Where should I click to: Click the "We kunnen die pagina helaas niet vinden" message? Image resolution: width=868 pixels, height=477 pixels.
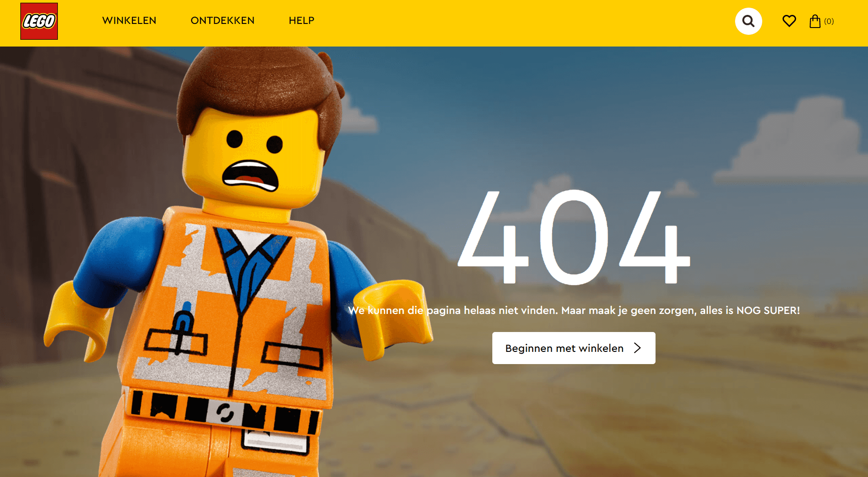click(x=453, y=310)
